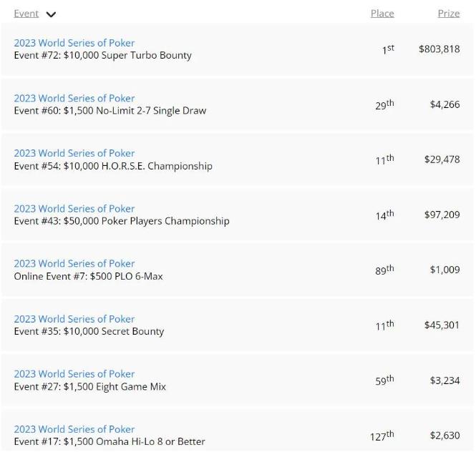Click the $500 PLO 6-Max event description
The height and width of the screenshot is (452, 476).
coord(88,276)
